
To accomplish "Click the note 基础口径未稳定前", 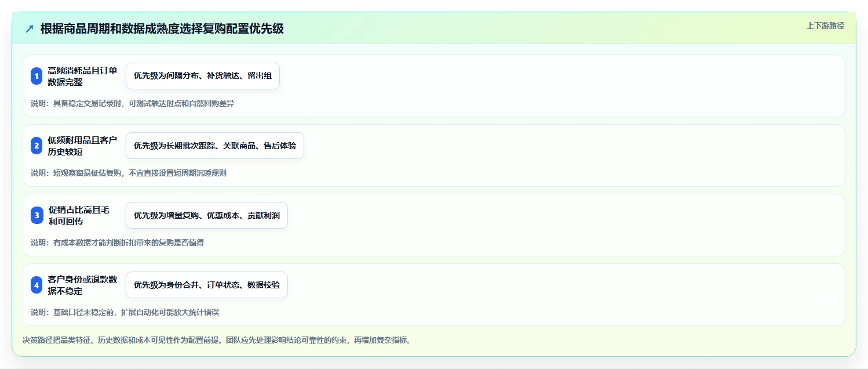I will click(x=84, y=312).
